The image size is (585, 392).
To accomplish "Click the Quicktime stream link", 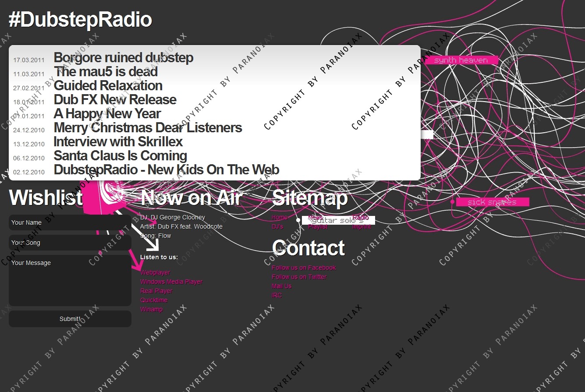I will pos(154,300).
